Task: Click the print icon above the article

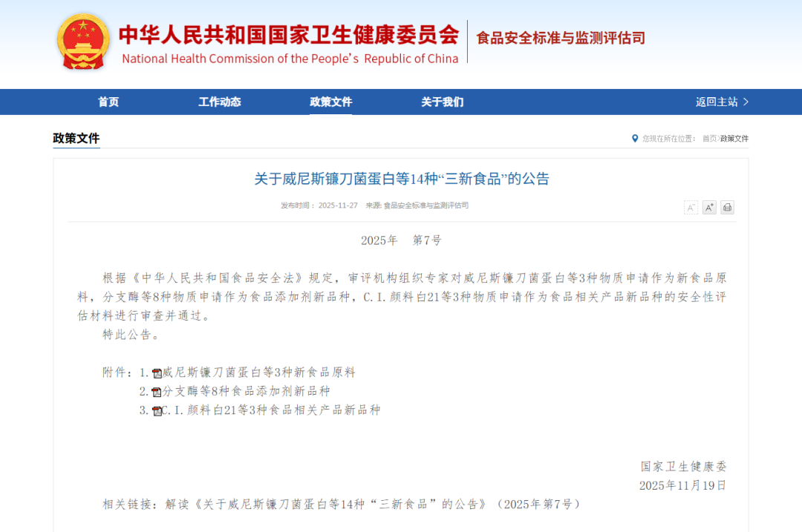Action: pyautogui.click(x=728, y=207)
